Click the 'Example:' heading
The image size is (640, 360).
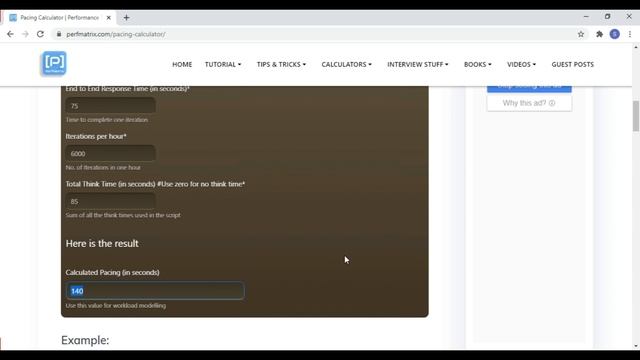[x=85, y=340]
